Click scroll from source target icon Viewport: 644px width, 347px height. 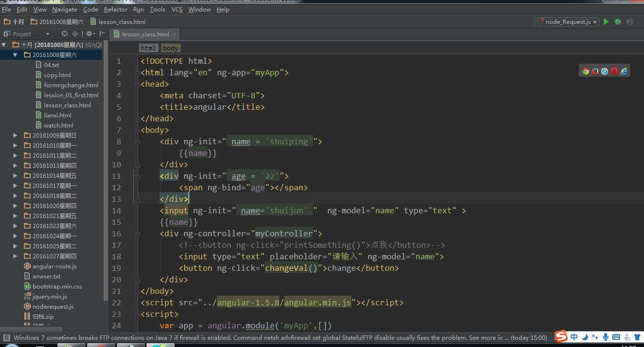[65, 34]
